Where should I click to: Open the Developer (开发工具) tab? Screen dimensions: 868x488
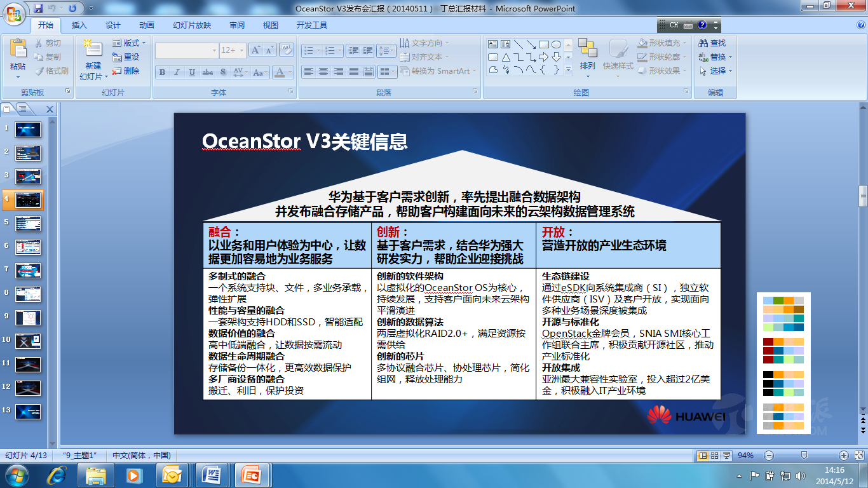312,25
